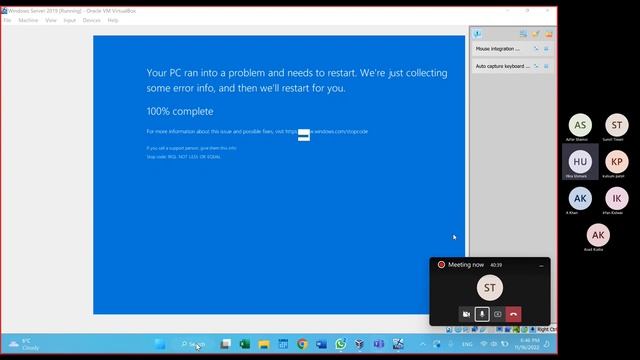The image size is (640, 360).
Task: Open the File menu in VirtualBox
Action: [x=7, y=20]
